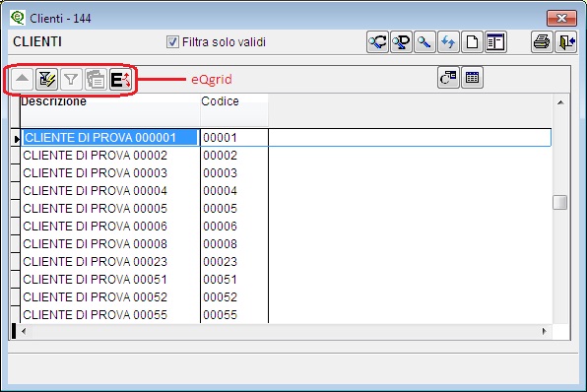Click the gray up-arrow eQgrid button
The height and width of the screenshot is (392, 587).
23,79
